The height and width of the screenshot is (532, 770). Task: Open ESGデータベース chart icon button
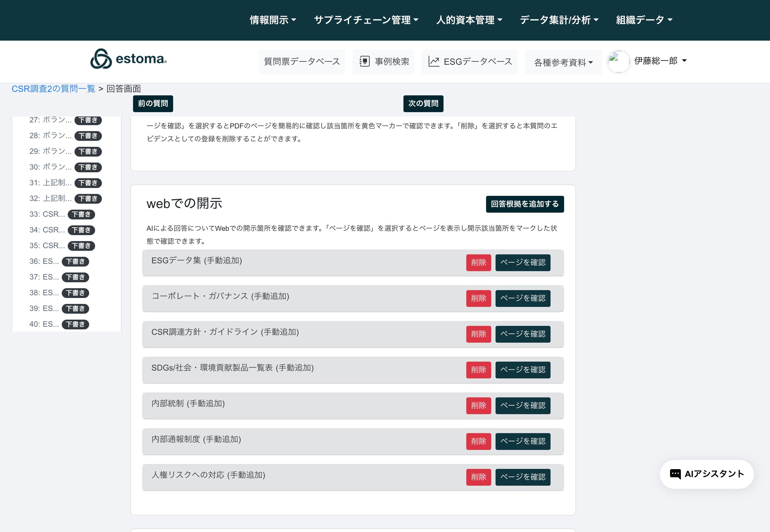[x=469, y=62]
